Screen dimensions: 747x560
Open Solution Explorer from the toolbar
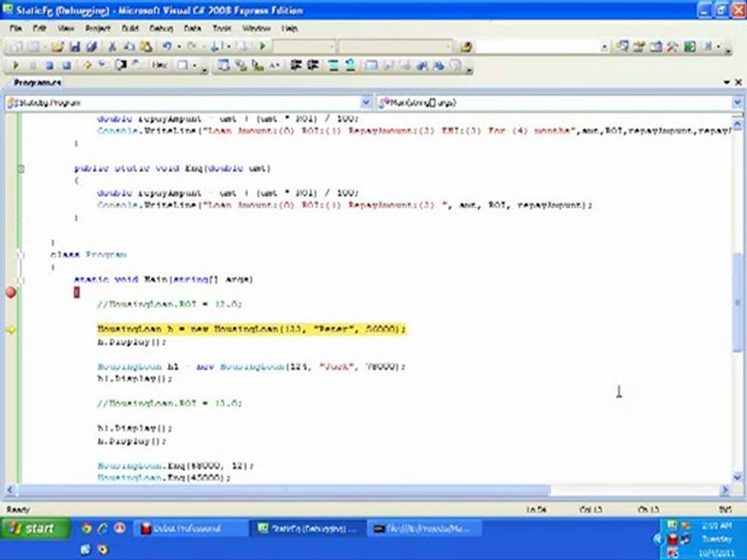pos(622,46)
